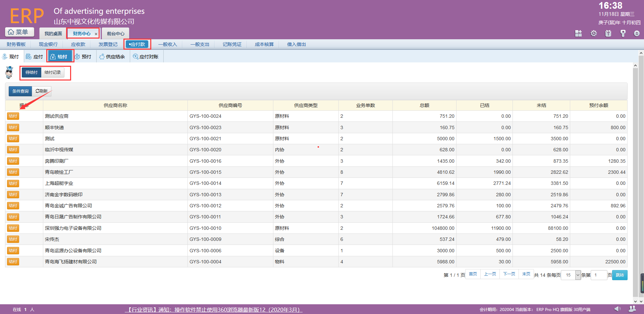Click the 未结 column header
644x314 pixels.
[x=541, y=105]
